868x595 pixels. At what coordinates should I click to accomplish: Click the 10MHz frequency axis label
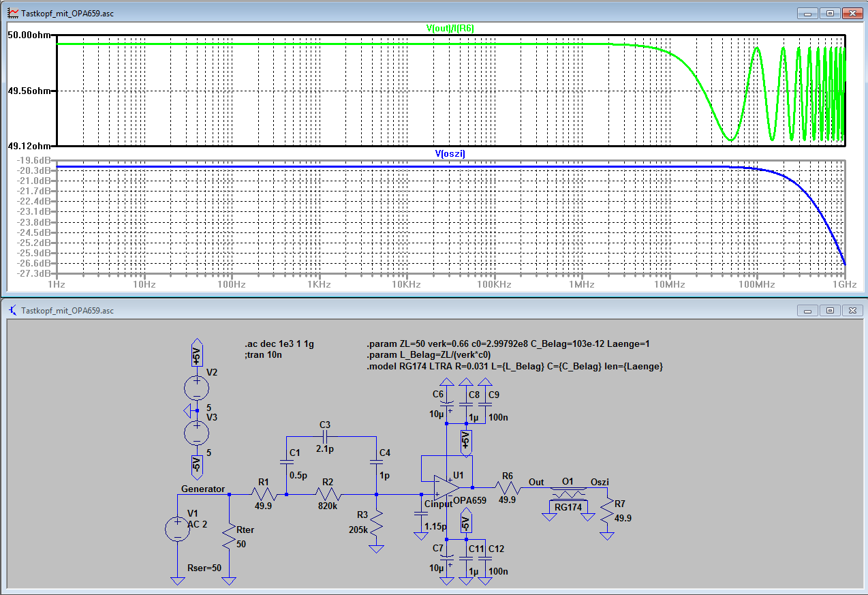click(668, 284)
